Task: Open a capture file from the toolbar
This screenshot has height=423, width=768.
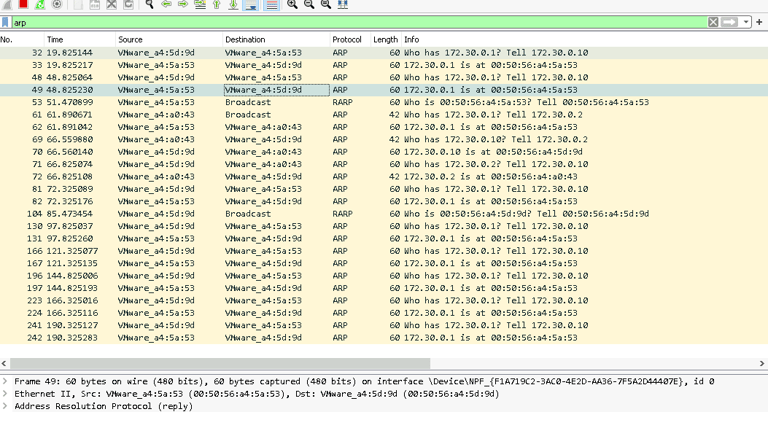Action: pos(78,4)
